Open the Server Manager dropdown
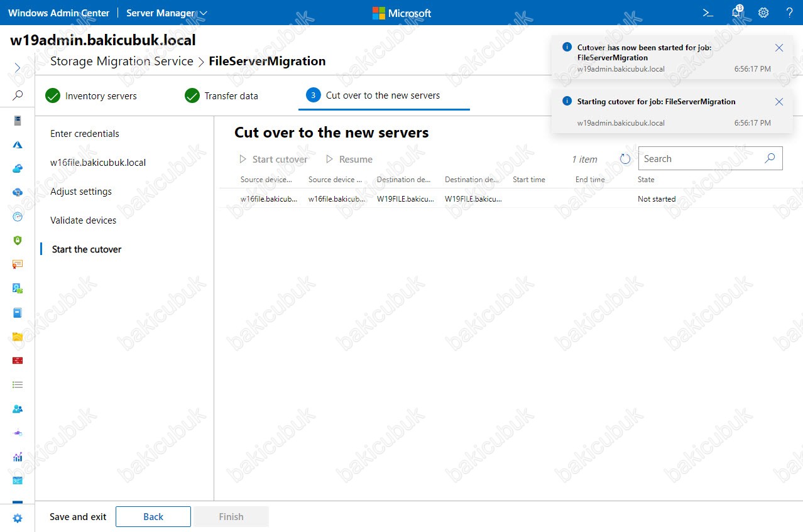This screenshot has height=532, width=803. click(x=167, y=13)
